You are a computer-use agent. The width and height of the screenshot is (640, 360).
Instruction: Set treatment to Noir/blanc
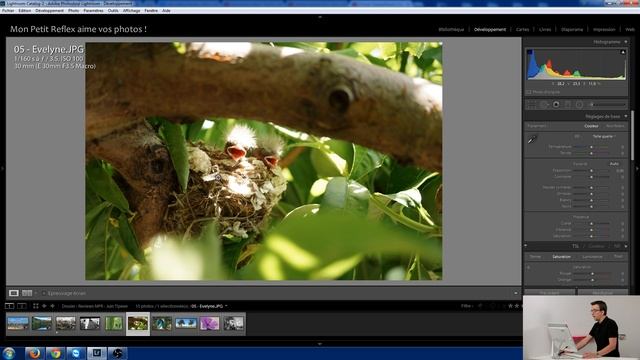[x=615, y=126]
